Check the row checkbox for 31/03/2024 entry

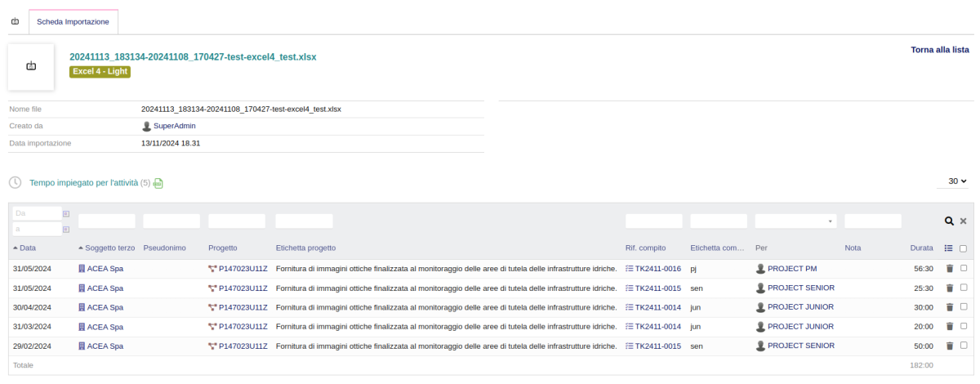(x=963, y=326)
